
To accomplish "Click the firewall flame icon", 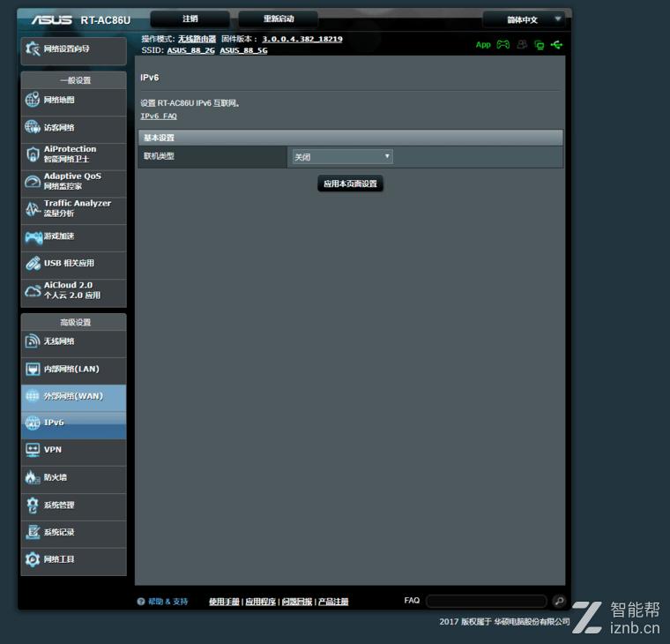I will pos(33,477).
